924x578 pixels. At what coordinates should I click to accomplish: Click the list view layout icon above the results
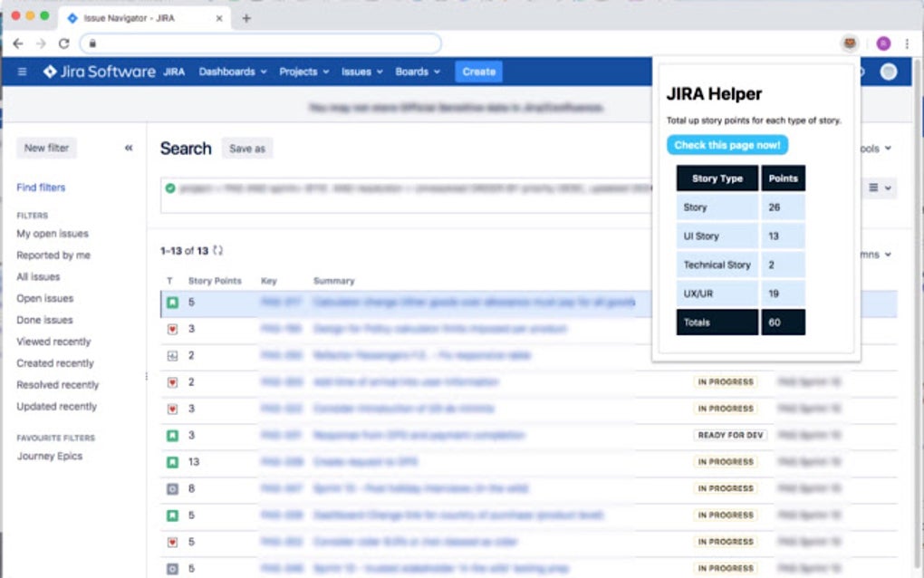[872, 188]
